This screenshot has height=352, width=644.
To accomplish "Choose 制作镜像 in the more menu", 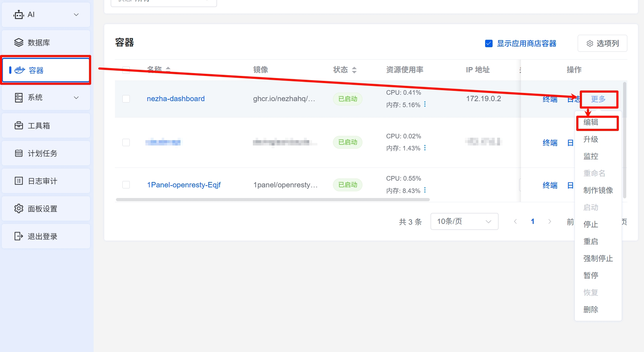I will click(598, 190).
